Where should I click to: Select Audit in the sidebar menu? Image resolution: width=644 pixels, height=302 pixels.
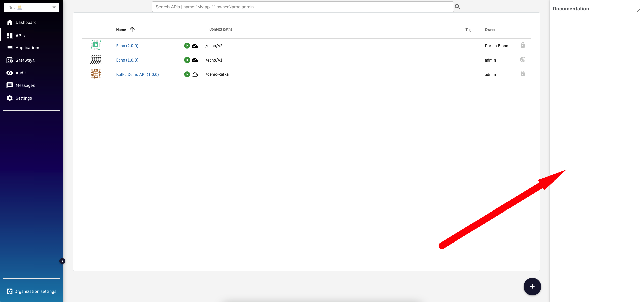point(21,73)
